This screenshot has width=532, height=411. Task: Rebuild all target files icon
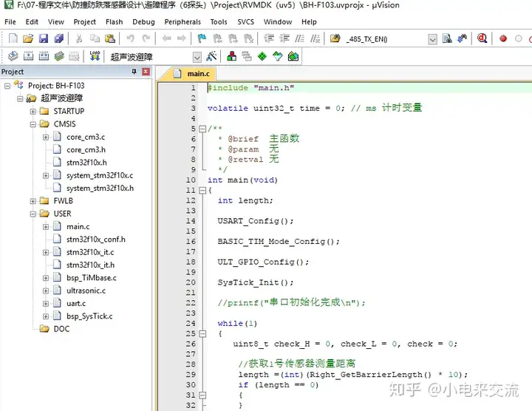coord(44,55)
